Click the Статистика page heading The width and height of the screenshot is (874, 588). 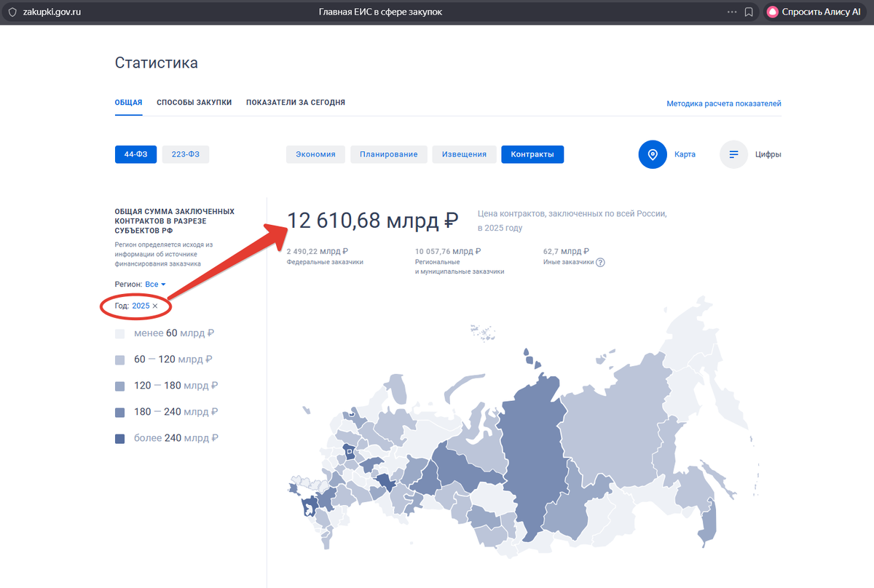157,63
